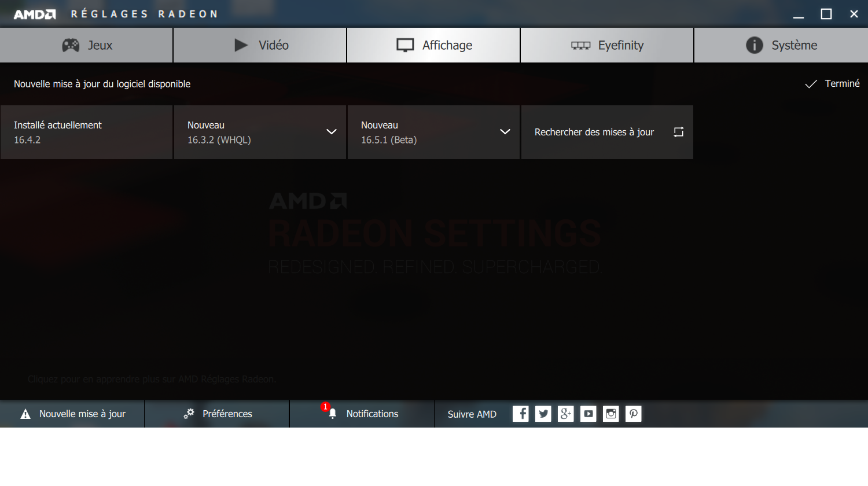The height and width of the screenshot is (486, 868).
Task: Open the Pinterest social link icon
Action: pyautogui.click(x=634, y=414)
